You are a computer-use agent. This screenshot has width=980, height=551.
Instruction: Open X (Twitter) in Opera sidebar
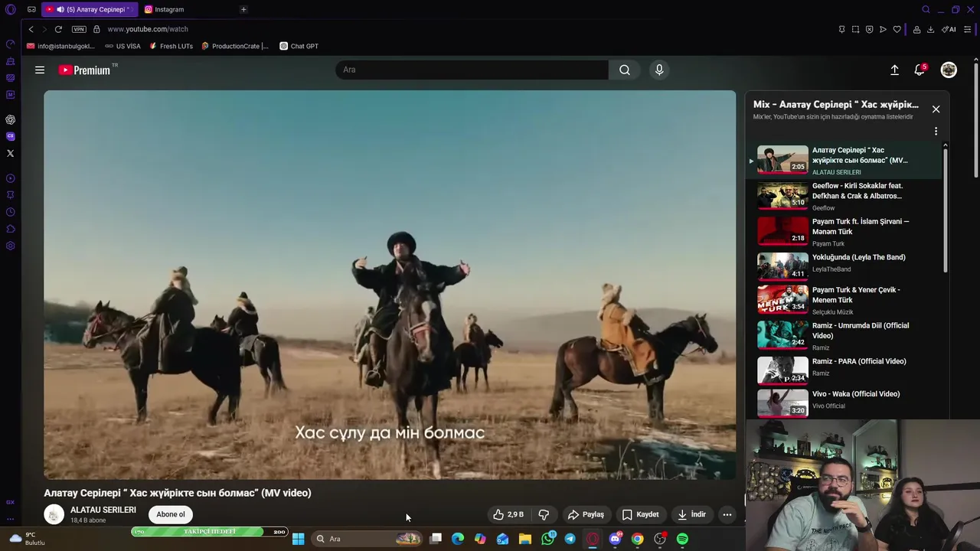point(11,153)
